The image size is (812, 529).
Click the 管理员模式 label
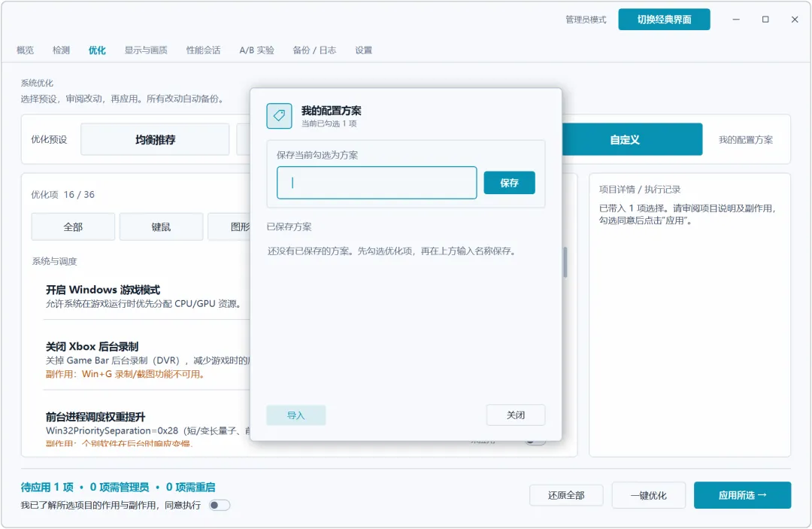click(x=586, y=20)
